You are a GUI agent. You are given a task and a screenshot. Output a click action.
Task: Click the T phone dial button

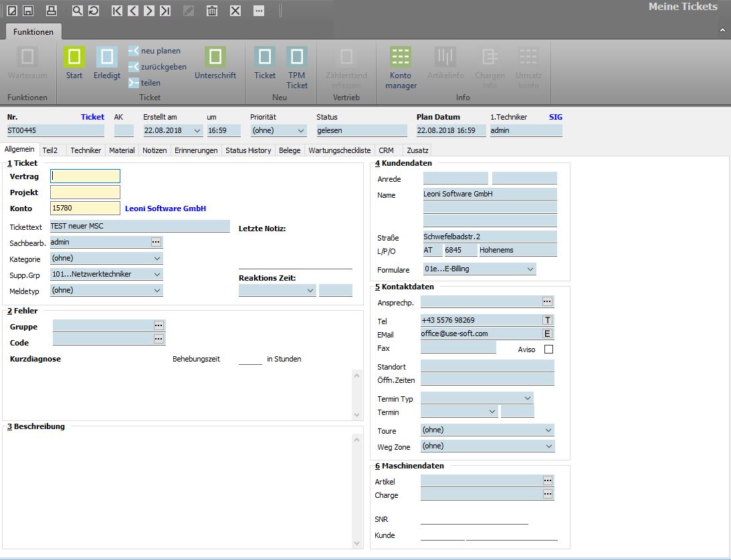tap(548, 320)
